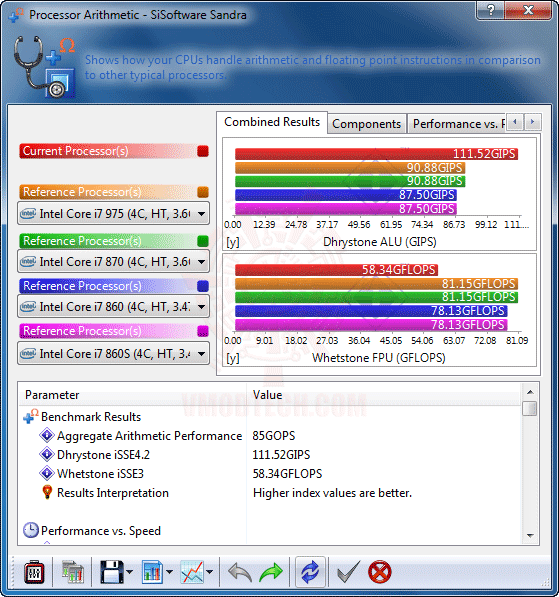Image resolution: width=559 pixels, height=597 pixels.
Task: Click the Dhrystone chart [y] axis toggle
Action: 232,242
